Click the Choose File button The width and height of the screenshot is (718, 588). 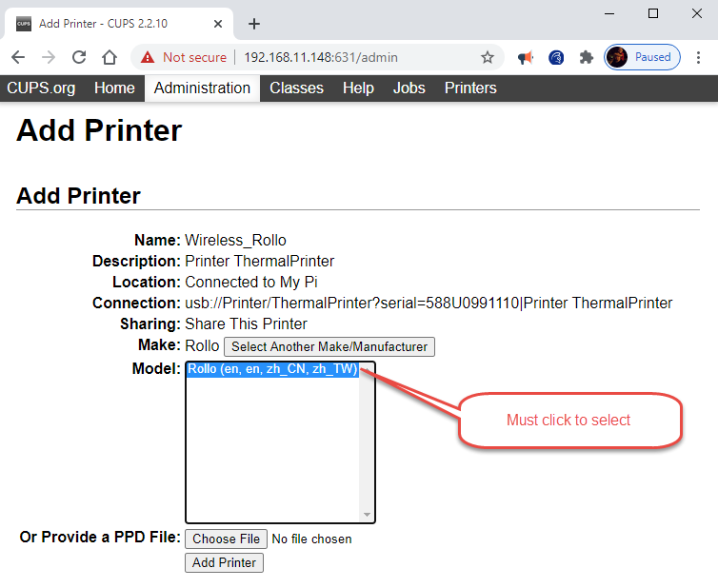point(227,539)
